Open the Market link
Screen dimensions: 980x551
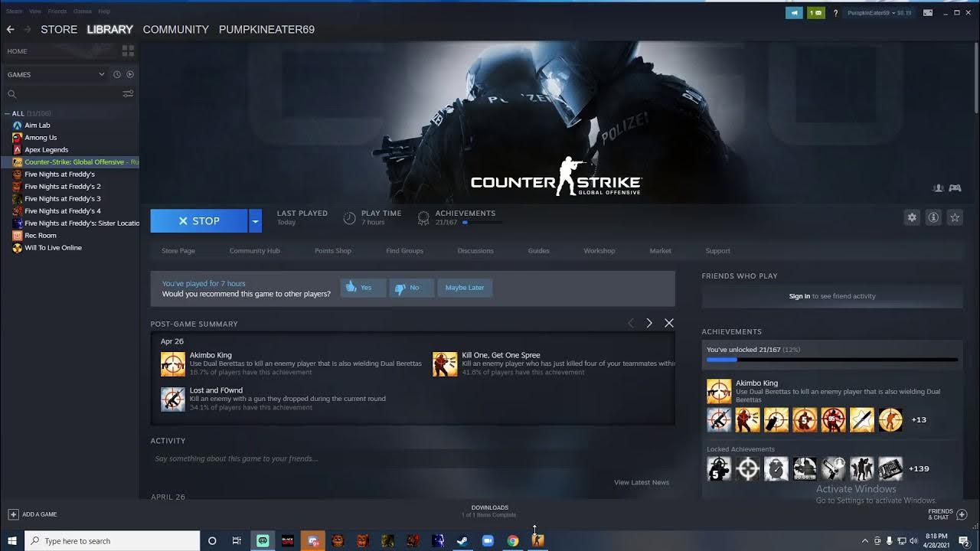point(660,251)
